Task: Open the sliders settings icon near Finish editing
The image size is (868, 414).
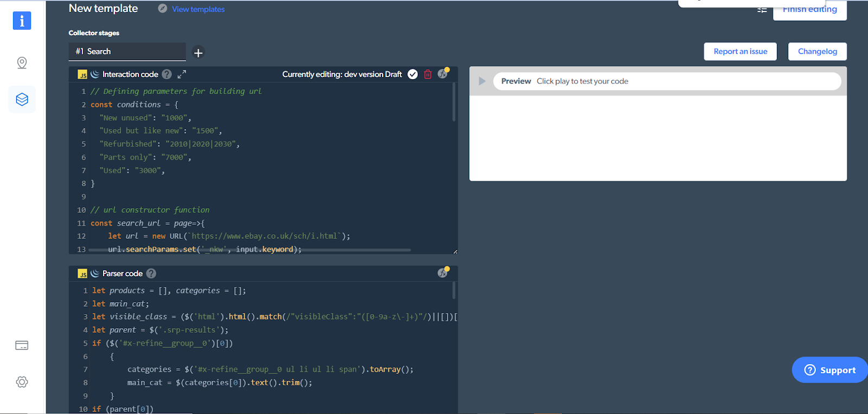Action: click(x=762, y=10)
